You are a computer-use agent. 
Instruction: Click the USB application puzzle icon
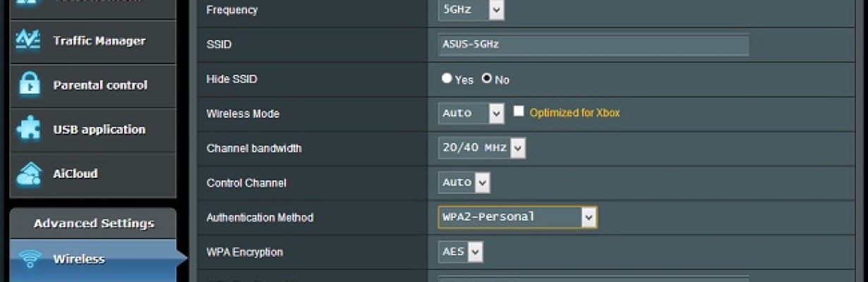click(x=28, y=130)
